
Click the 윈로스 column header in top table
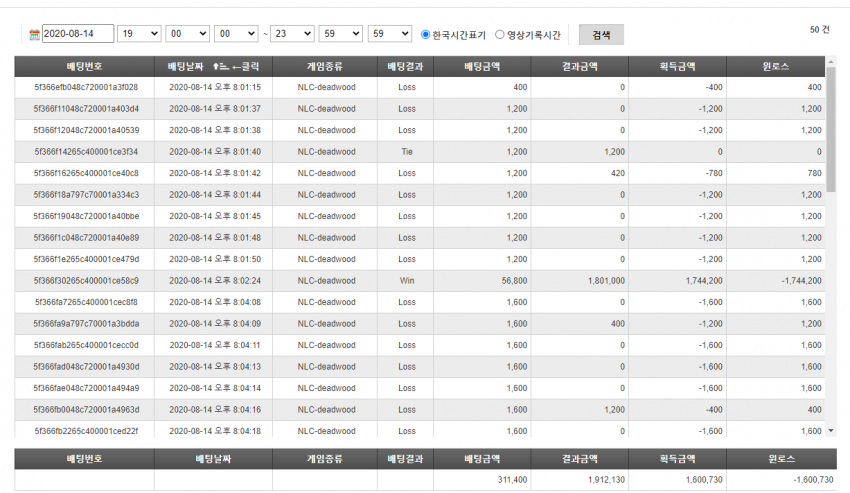tap(776, 66)
